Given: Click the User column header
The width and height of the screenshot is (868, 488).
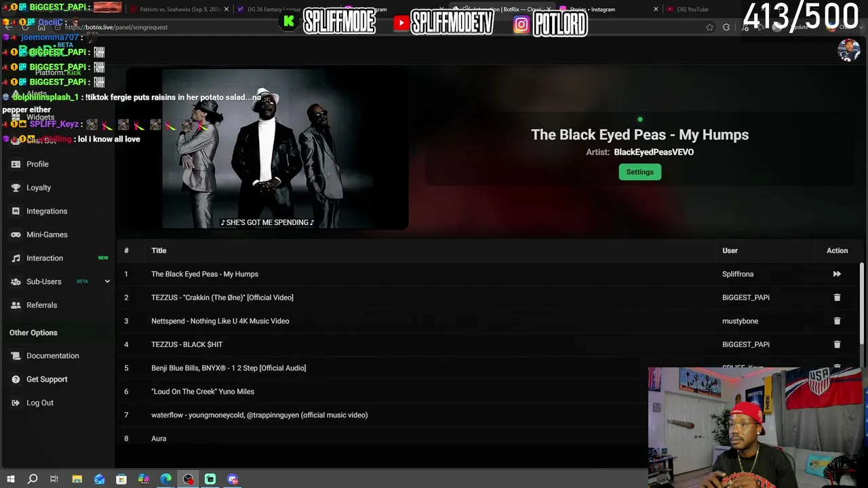Looking at the screenshot, I should pyautogui.click(x=730, y=251).
